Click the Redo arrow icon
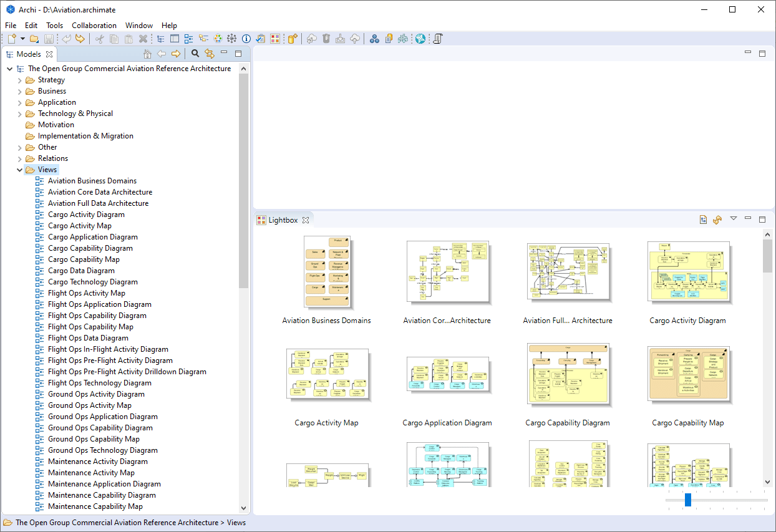The width and height of the screenshot is (776, 532). click(80, 39)
